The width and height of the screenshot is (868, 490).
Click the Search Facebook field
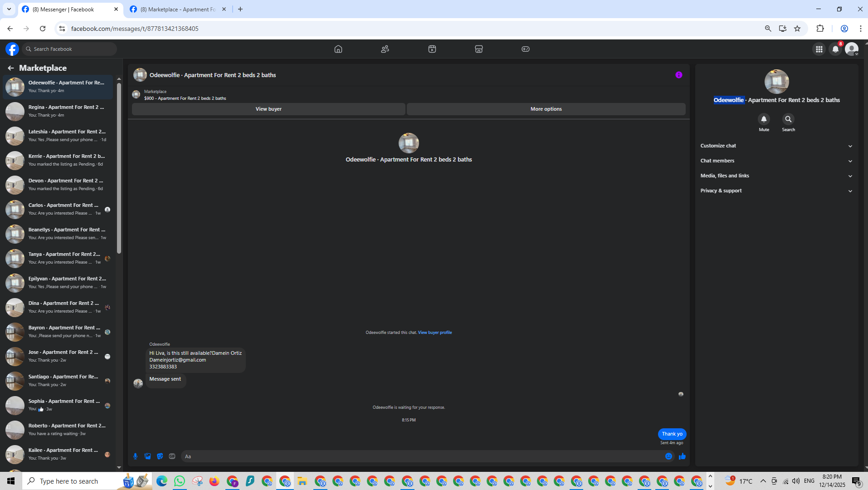click(70, 49)
